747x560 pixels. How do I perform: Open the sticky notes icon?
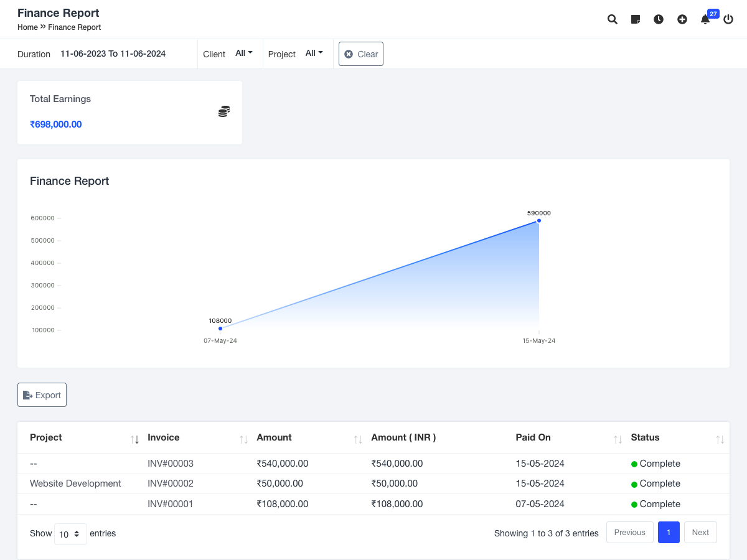pyautogui.click(x=636, y=19)
